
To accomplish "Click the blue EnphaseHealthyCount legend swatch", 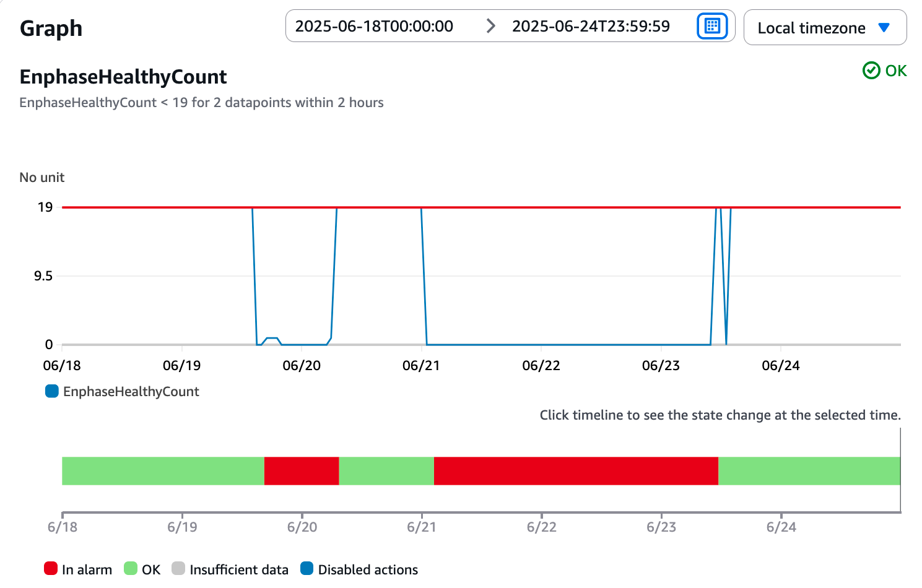I will (52, 391).
